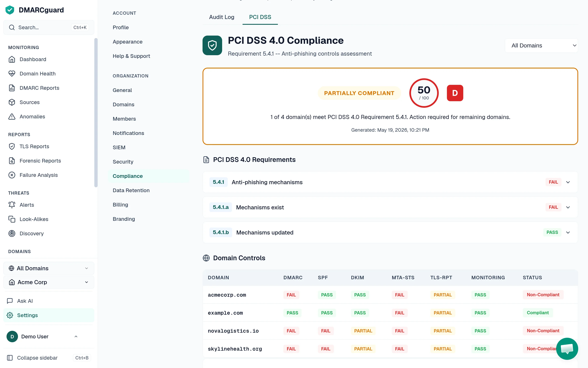Click the Sources cube icon

click(12, 102)
